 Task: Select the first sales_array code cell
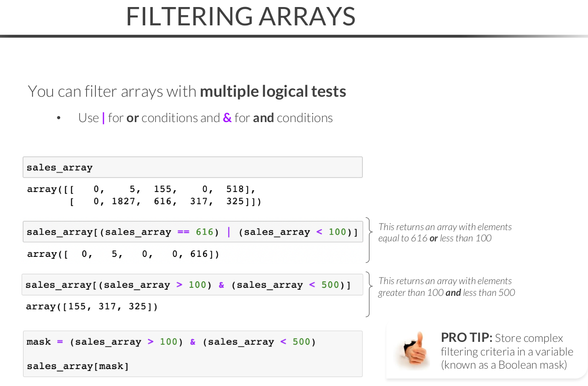coord(192,168)
